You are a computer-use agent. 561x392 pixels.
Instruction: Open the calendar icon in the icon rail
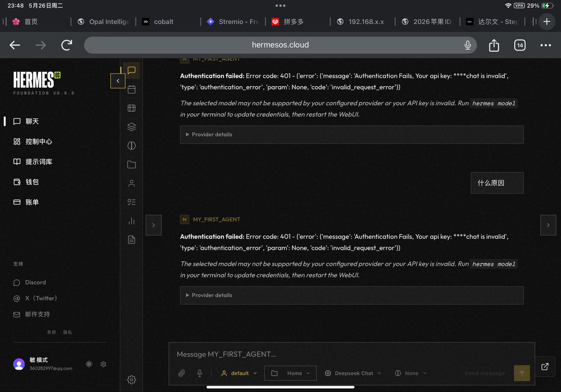point(131,89)
